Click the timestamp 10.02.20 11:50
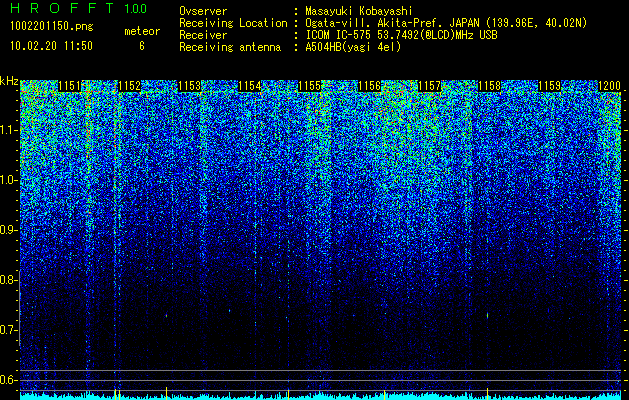The height and width of the screenshot is (400, 629). point(51,46)
